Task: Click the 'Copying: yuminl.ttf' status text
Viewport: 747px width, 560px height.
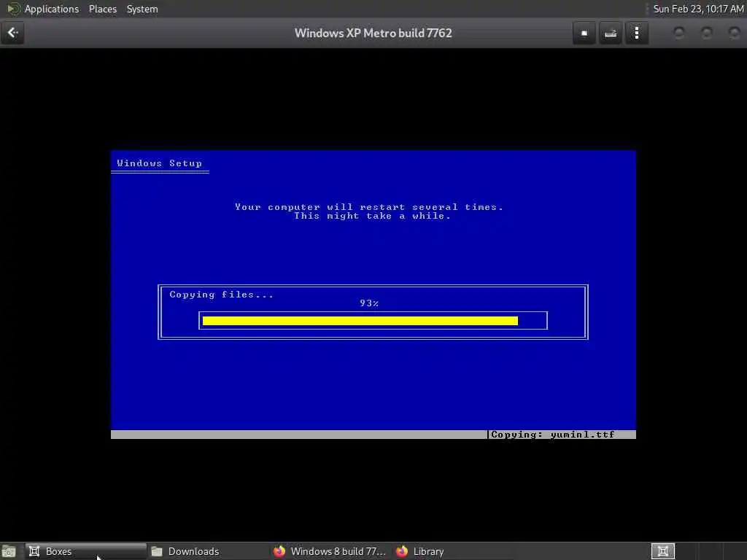Action: coord(553,435)
